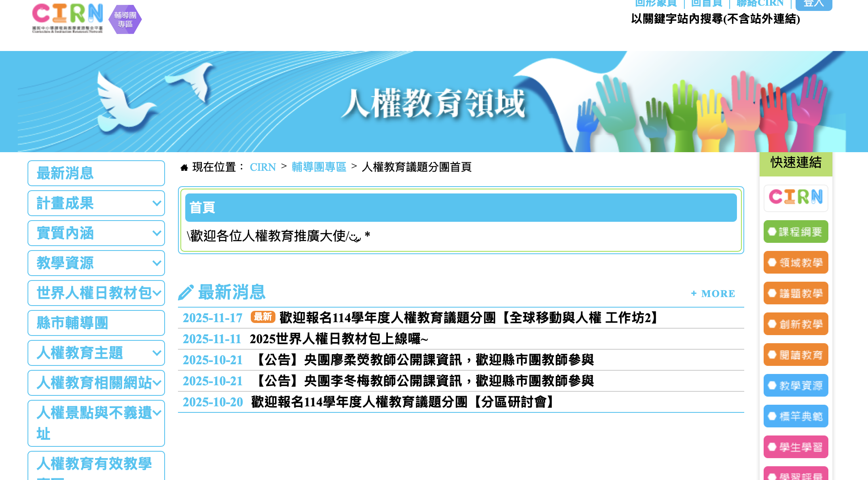Click the 登入 button at top right
Screen dimensions: 868x480
click(x=813, y=4)
